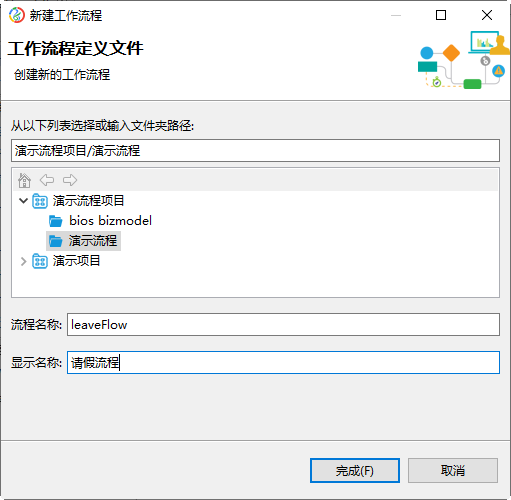Click the back arrow in folder browser

[47, 180]
